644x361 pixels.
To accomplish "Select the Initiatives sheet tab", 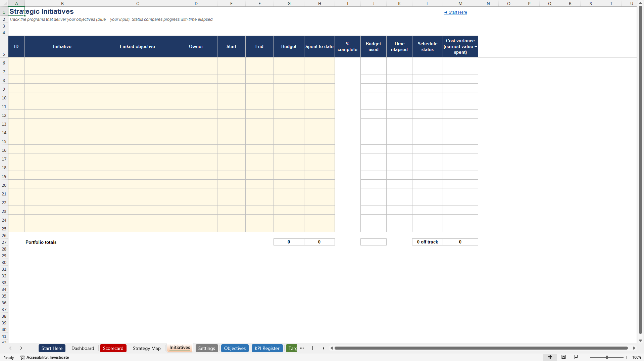I will point(180,348).
